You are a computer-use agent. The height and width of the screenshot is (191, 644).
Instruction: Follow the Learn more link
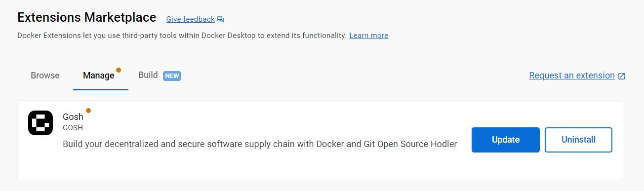[368, 36]
